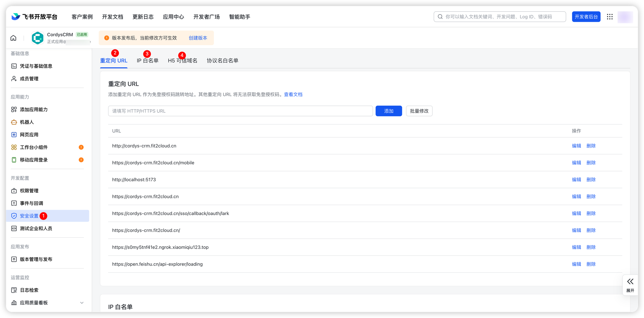644x318 pixels.
Task: Click the 工作台小组件 orange warning badge
Action: pos(81,147)
